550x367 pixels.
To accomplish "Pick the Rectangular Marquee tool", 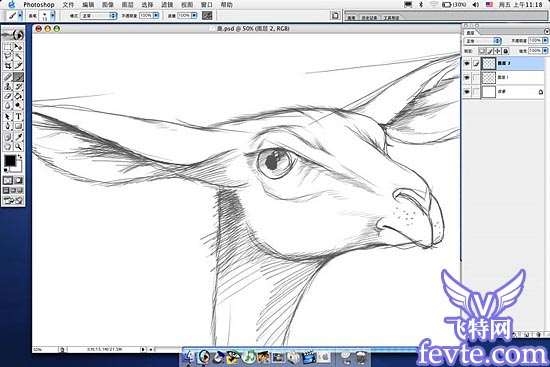I will pos(8,47).
